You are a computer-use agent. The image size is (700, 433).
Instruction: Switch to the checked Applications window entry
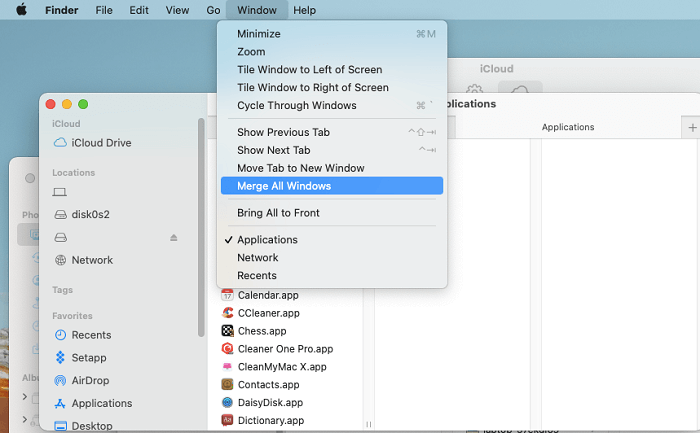tap(332, 240)
